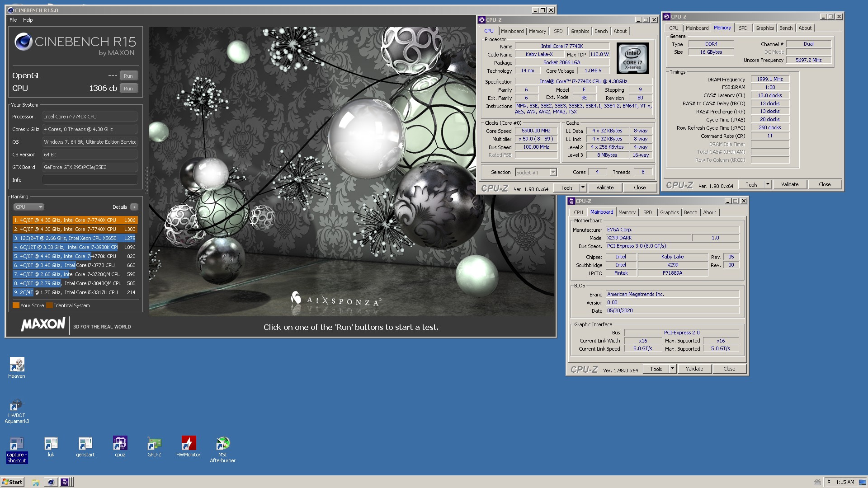This screenshot has width=868, height=488.
Task: Open SPD tab in CPU-Z Memory window
Action: pyautogui.click(x=743, y=28)
